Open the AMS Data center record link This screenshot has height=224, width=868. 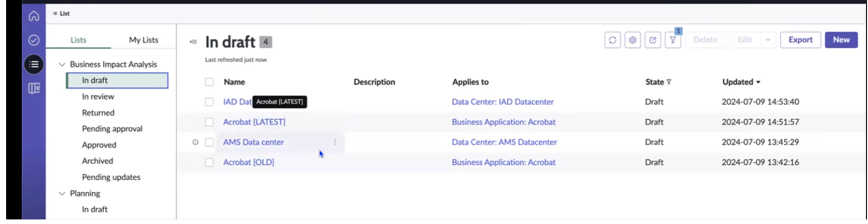[x=254, y=142]
